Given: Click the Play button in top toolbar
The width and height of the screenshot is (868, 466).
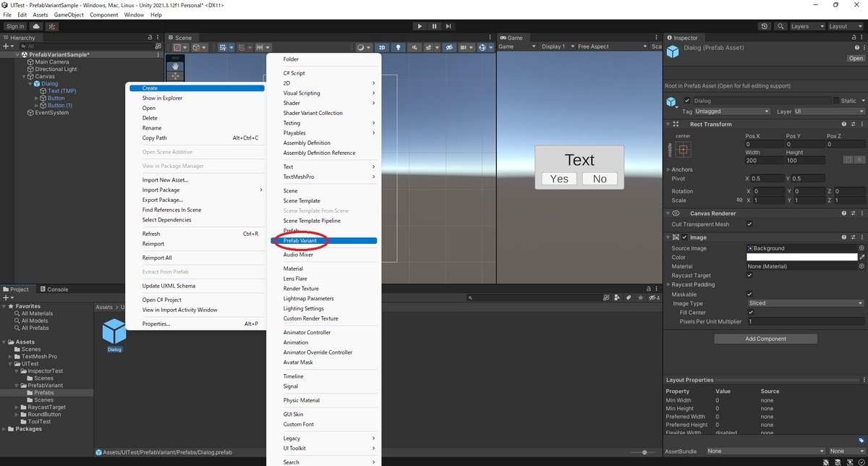Looking at the screenshot, I should pos(420,26).
